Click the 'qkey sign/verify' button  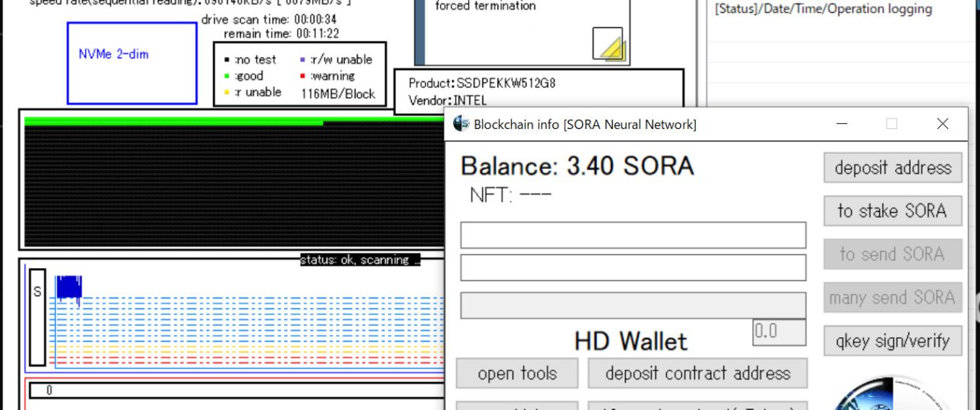point(893,341)
